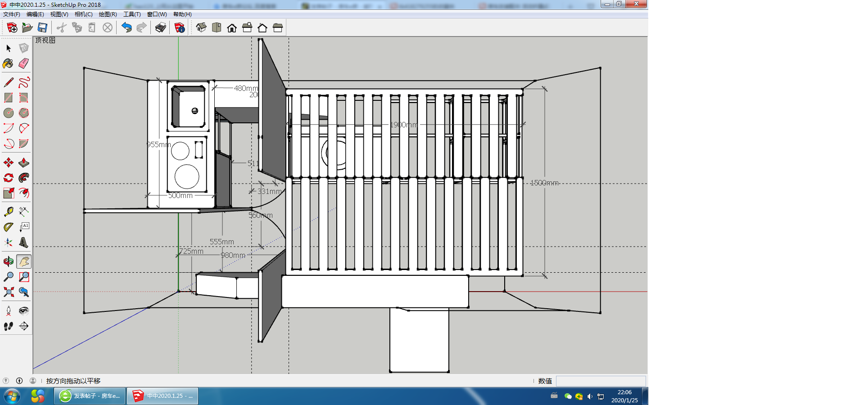Click the Undo arrow in toolbar
This screenshot has width=868, height=405.
point(127,28)
